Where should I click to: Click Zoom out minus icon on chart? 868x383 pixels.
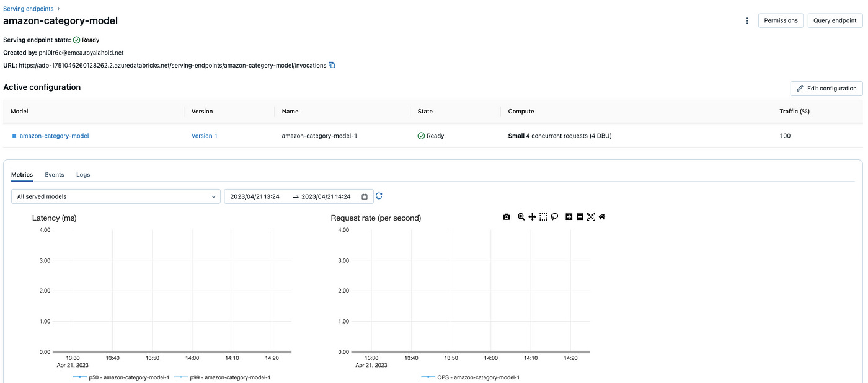(580, 217)
